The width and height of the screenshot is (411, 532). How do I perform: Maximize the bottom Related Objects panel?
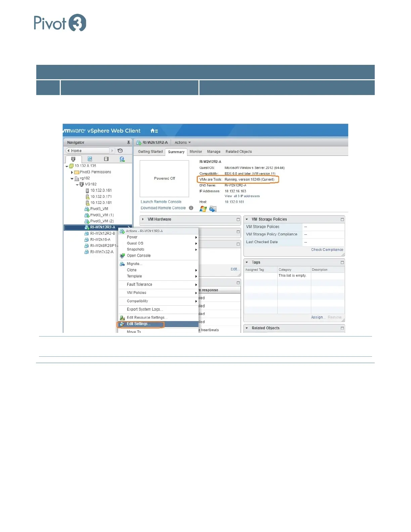click(x=342, y=328)
